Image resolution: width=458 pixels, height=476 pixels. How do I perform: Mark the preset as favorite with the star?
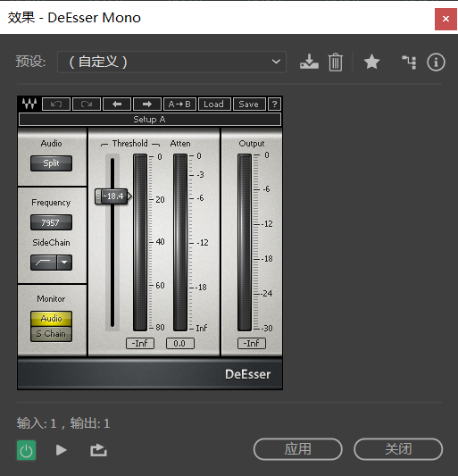[x=371, y=62]
